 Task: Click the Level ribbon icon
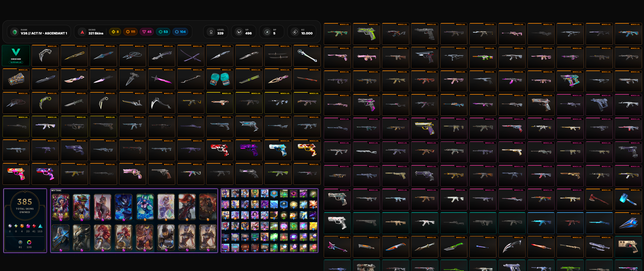211,32
